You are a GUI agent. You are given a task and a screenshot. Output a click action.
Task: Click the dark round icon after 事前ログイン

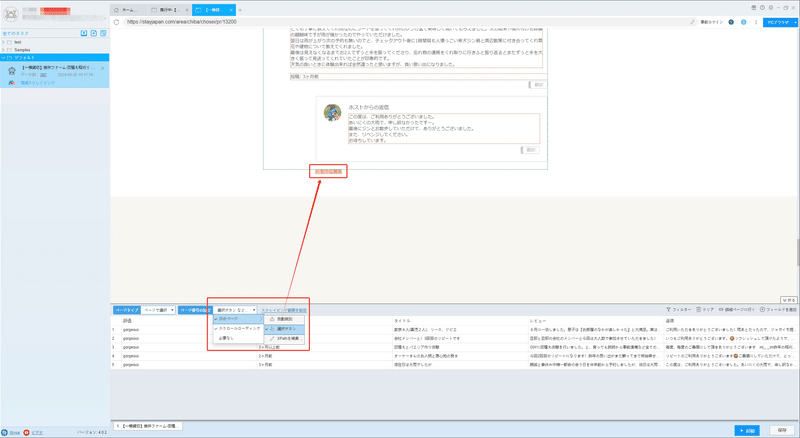click(731, 22)
